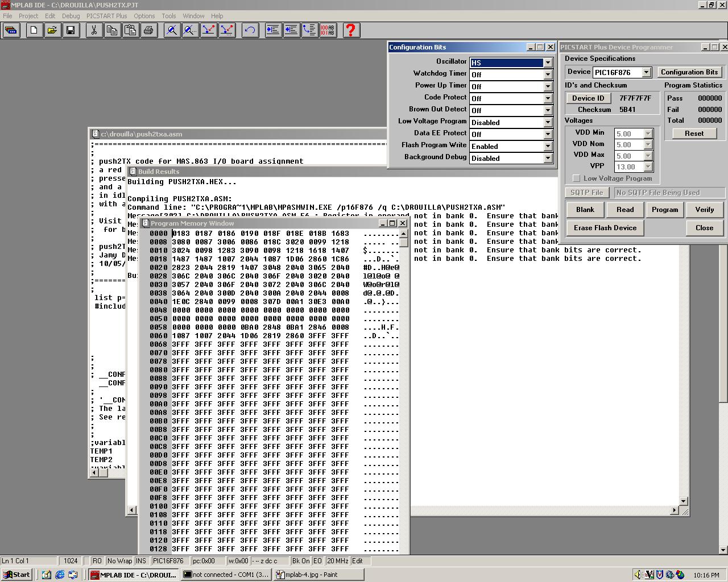
Task: Create a new file with toolbar icon
Action: [x=34, y=30]
